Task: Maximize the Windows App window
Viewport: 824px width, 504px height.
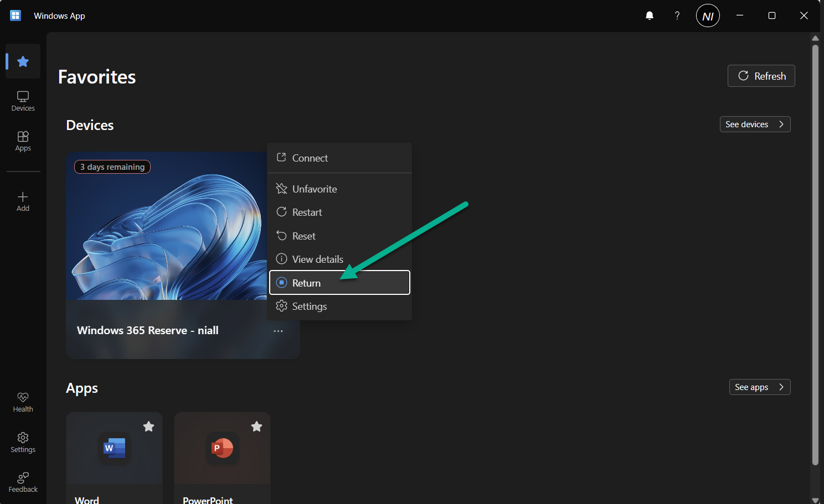Action: point(772,15)
